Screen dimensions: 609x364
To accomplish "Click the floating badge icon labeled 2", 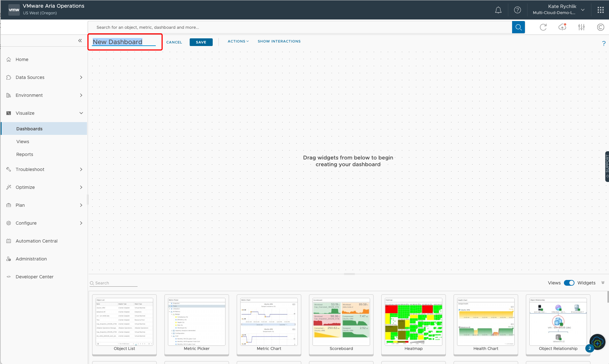I will tap(589, 348).
